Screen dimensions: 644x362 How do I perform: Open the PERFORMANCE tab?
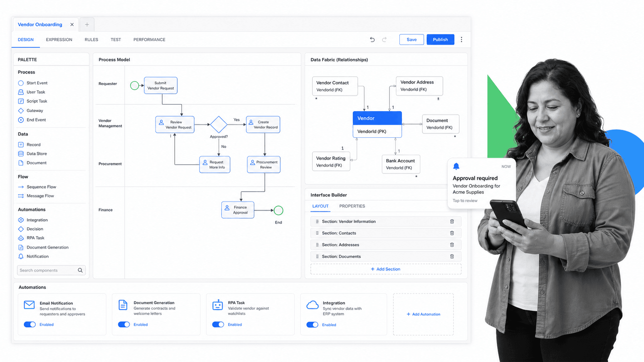(x=149, y=40)
